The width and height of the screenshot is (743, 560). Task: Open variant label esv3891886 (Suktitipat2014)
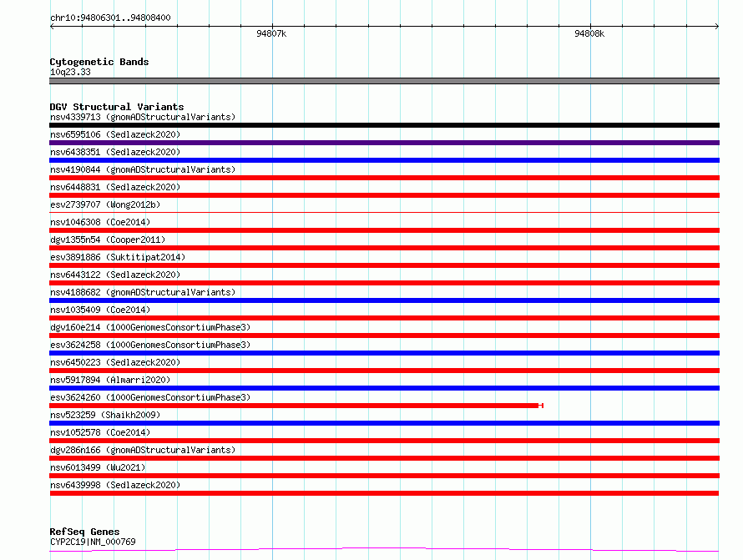click(118, 257)
